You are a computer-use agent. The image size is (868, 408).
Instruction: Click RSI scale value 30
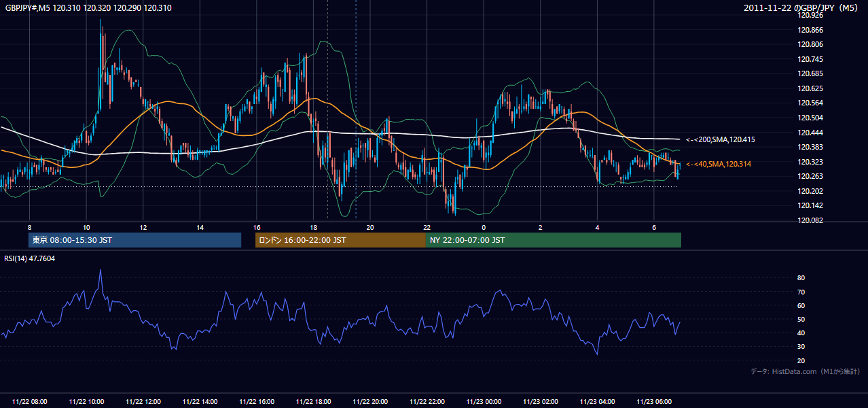click(801, 347)
